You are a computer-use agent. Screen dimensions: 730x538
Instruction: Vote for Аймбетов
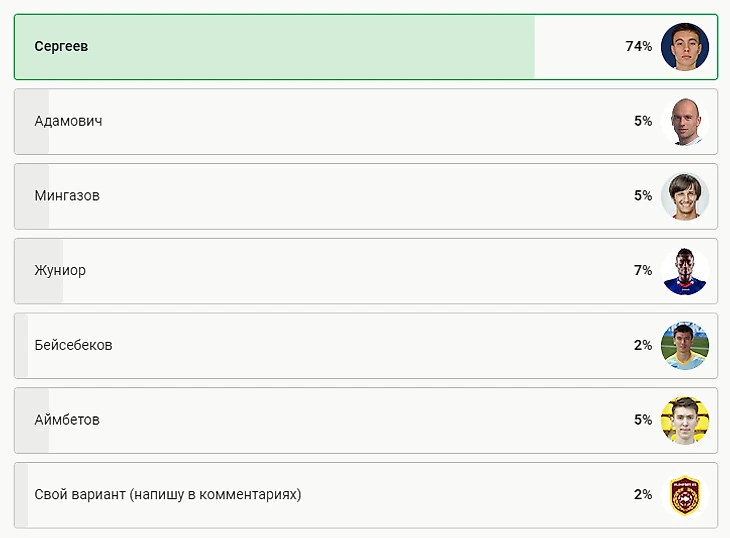pyautogui.click(x=67, y=420)
